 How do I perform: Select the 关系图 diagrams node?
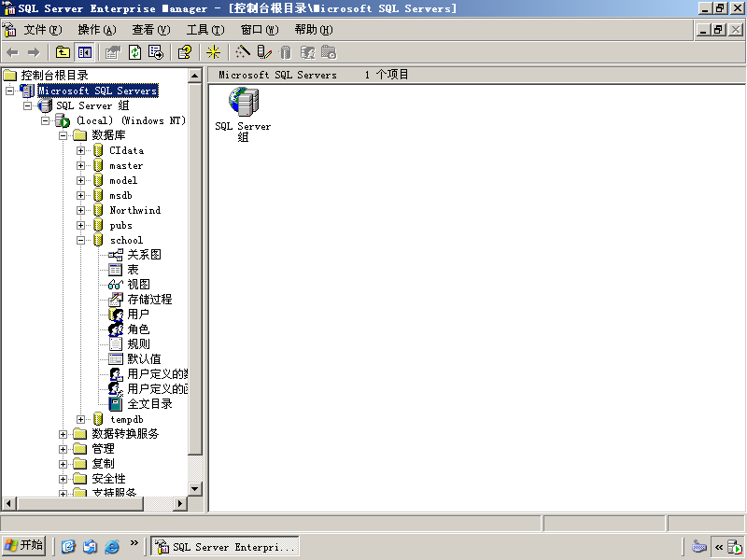point(144,255)
